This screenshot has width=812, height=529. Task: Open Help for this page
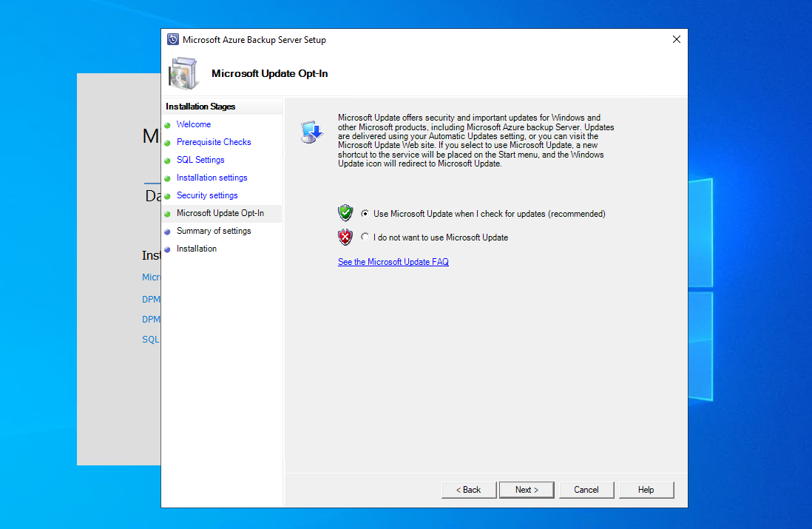646,490
